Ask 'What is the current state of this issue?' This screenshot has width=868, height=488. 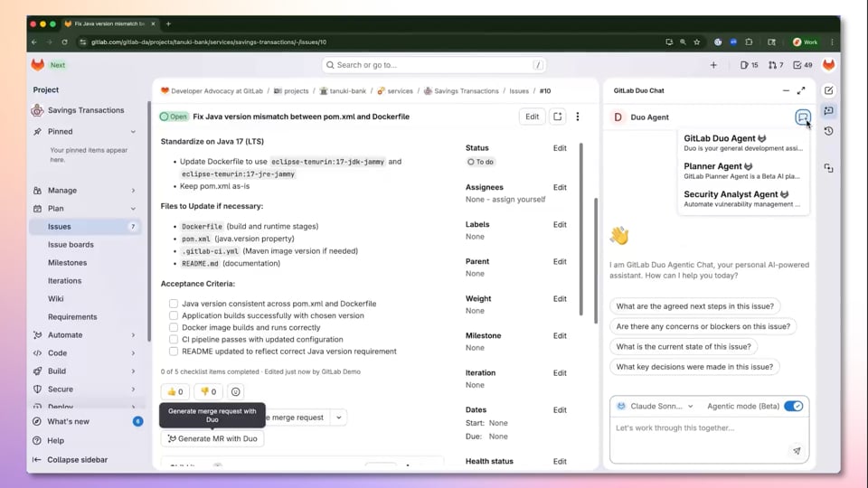pos(684,346)
